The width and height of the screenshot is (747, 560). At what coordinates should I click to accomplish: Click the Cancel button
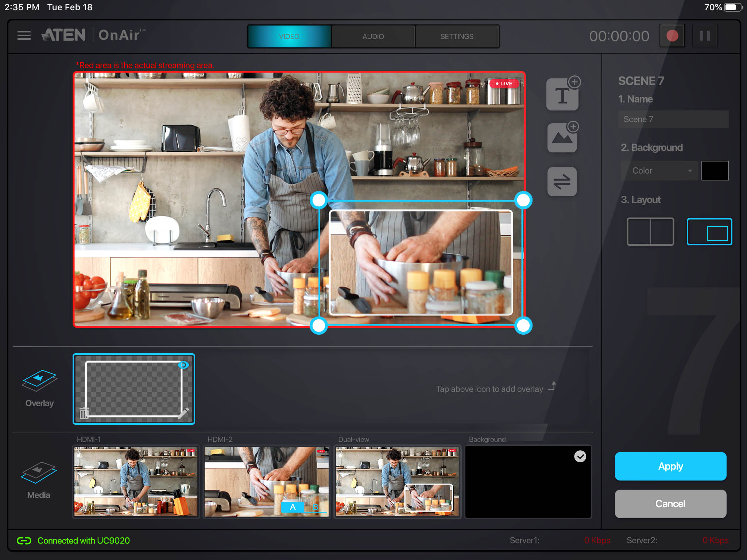(670, 504)
